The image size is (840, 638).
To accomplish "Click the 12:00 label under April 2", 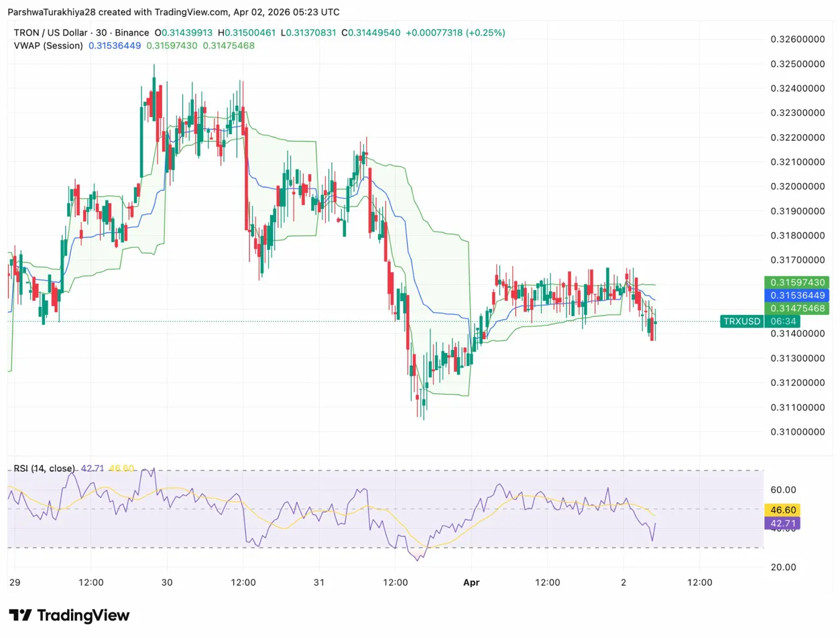I will coord(699,582).
